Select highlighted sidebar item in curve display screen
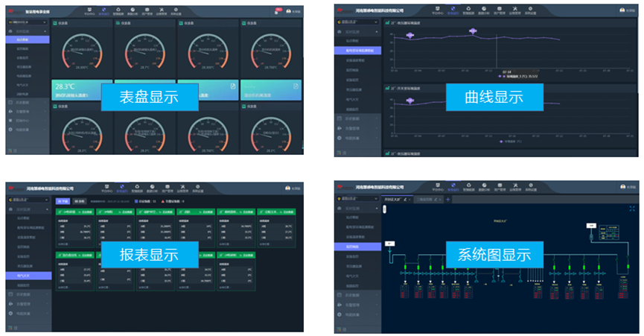This screenshot has width=644, height=336. [357, 49]
